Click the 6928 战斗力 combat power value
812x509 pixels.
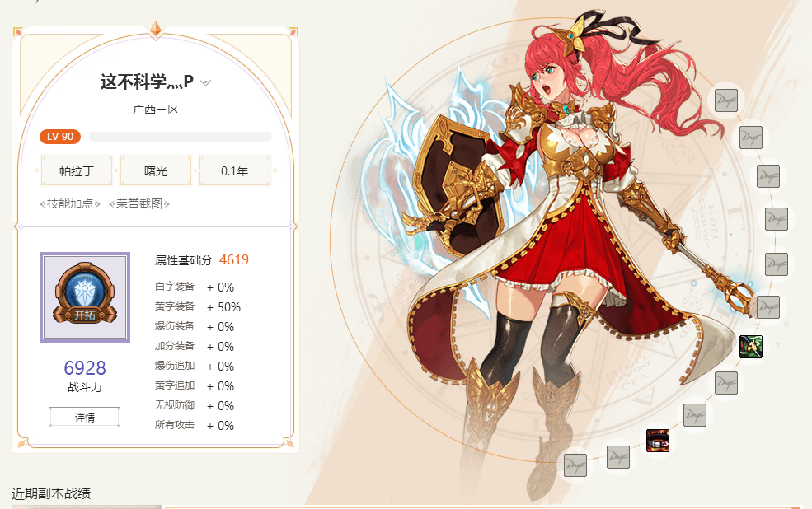pos(85,368)
